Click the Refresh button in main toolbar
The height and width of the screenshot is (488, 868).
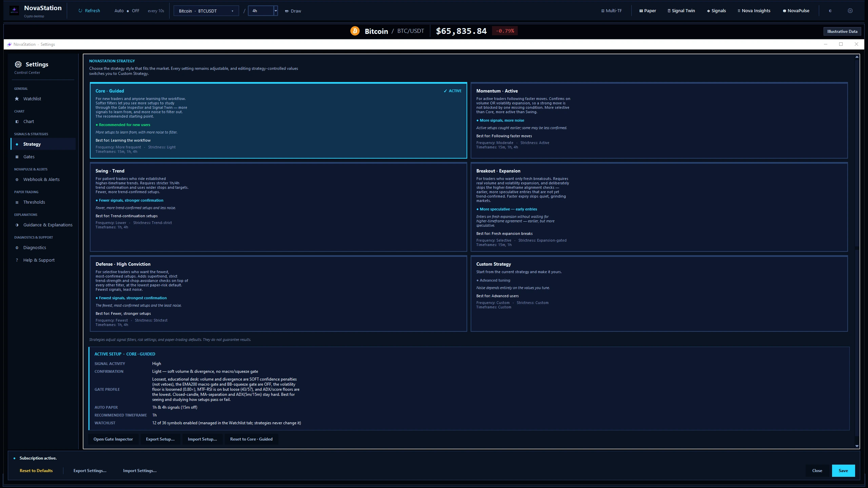[x=89, y=11]
